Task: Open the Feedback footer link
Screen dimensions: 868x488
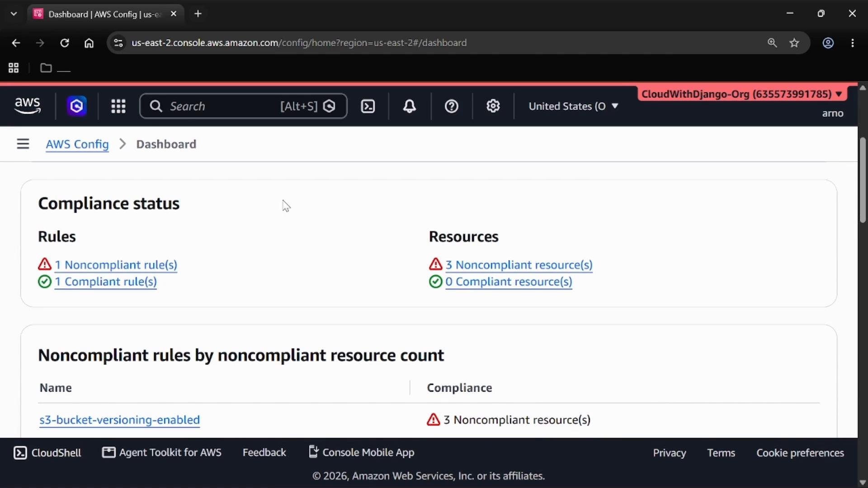Action: tap(264, 453)
